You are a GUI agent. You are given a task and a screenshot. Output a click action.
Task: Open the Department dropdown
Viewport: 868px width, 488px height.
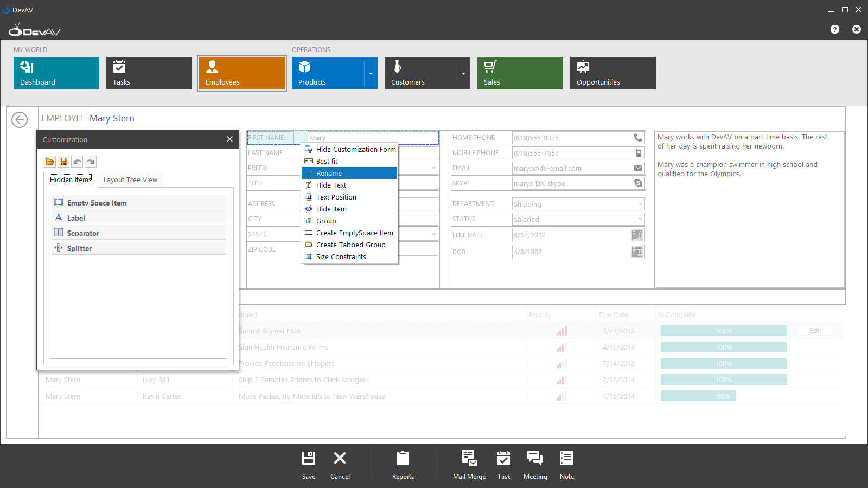(640, 204)
